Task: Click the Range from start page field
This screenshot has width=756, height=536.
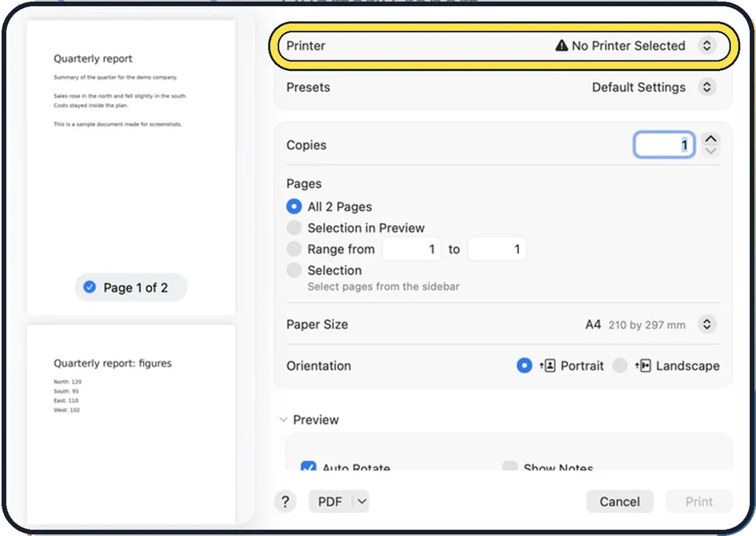Action: pos(411,250)
